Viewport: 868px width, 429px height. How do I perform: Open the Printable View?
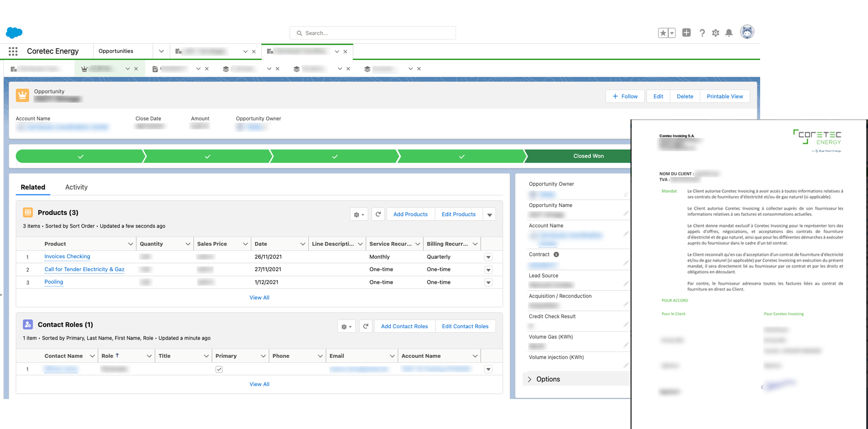click(x=725, y=96)
